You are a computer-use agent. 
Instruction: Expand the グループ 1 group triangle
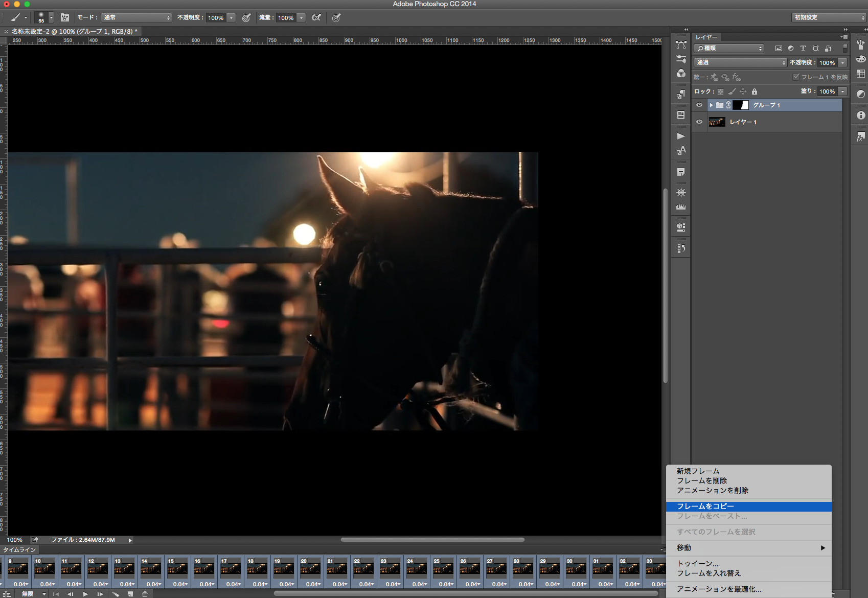pyautogui.click(x=711, y=105)
